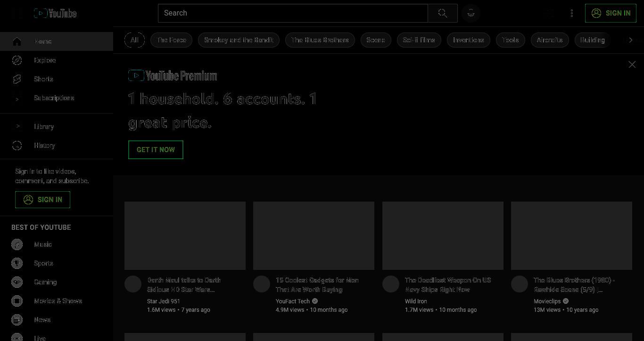Open the YouFact Tech channel name
Viewport: 644px width, 341px height.
pos(293,301)
